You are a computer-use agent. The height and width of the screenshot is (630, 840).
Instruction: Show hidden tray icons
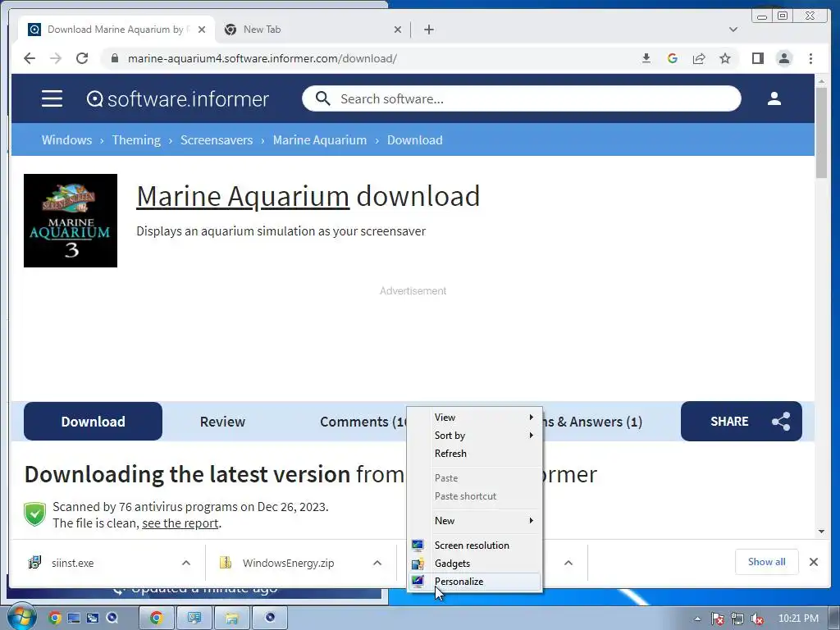(697, 619)
